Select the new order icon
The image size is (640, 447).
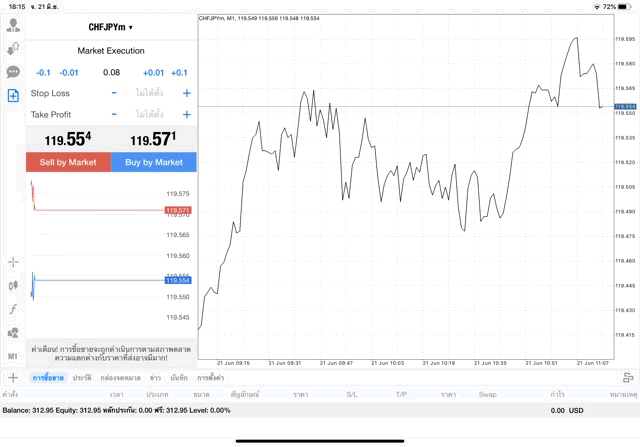[13, 96]
